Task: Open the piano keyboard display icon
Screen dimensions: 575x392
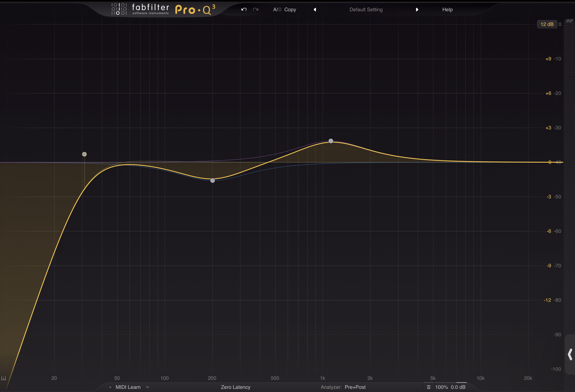Action: coord(3,378)
